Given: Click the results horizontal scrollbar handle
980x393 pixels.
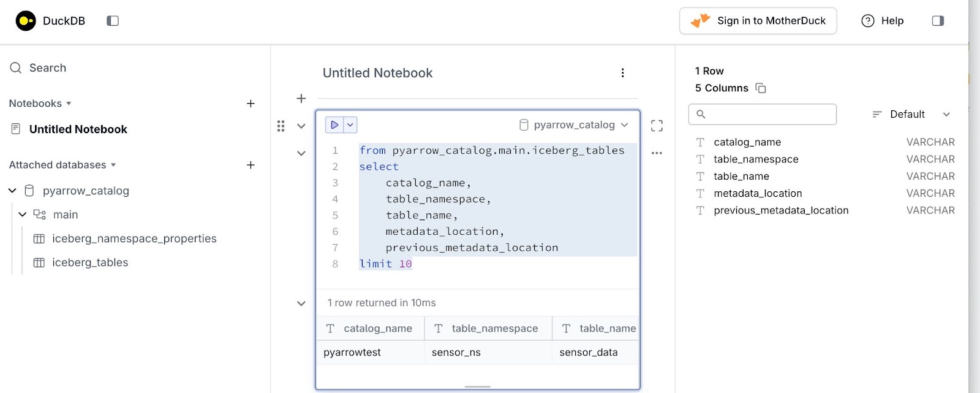Looking at the screenshot, I should (x=478, y=387).
